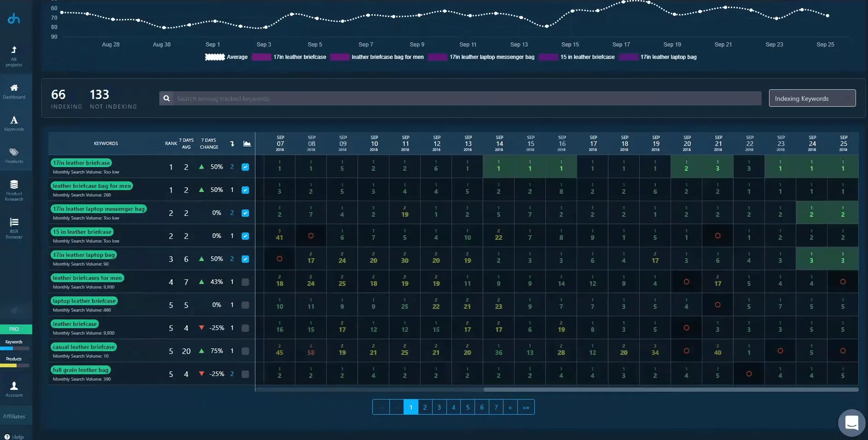
Task: Open All Projects from the sidebar
Action: [14, 55]
